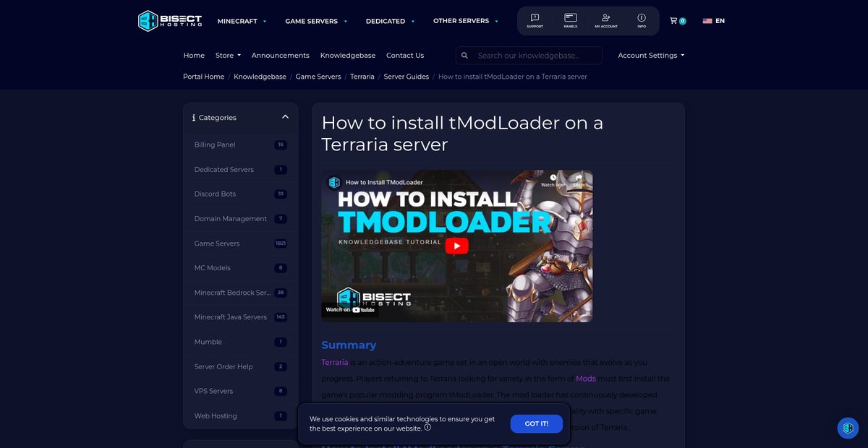The height and width of the screenshot is (448, 868).
Task: Open the Billing Panel category
Action: coord(241,145)
